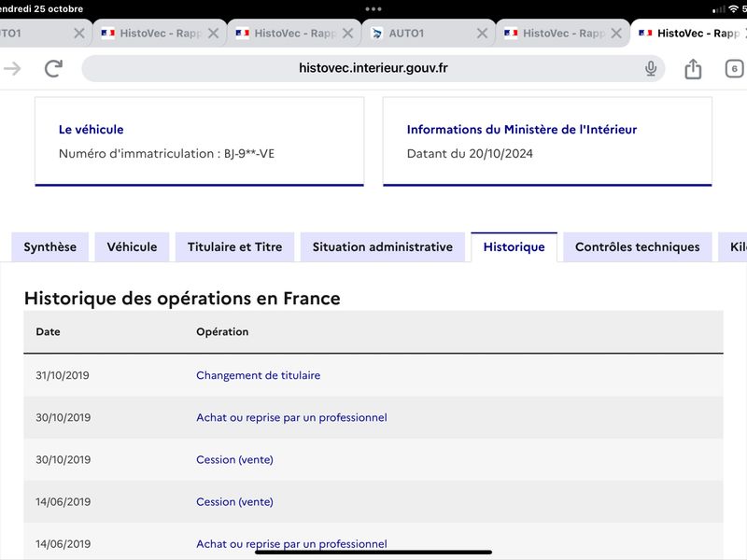Click the Informations du Ministère de l'Intérieur heading

click(x=522, y=130)
